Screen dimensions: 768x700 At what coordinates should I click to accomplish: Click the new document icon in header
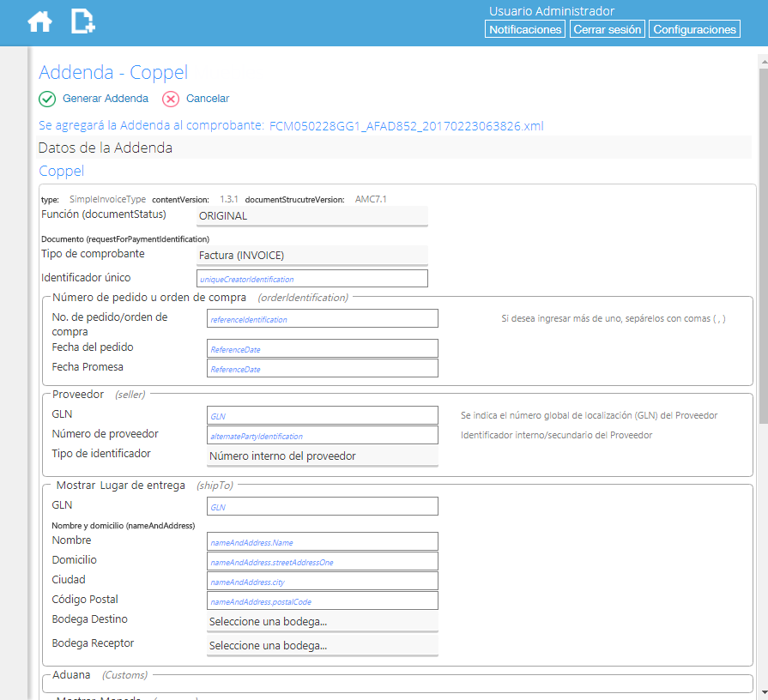(x=82, y=21)
